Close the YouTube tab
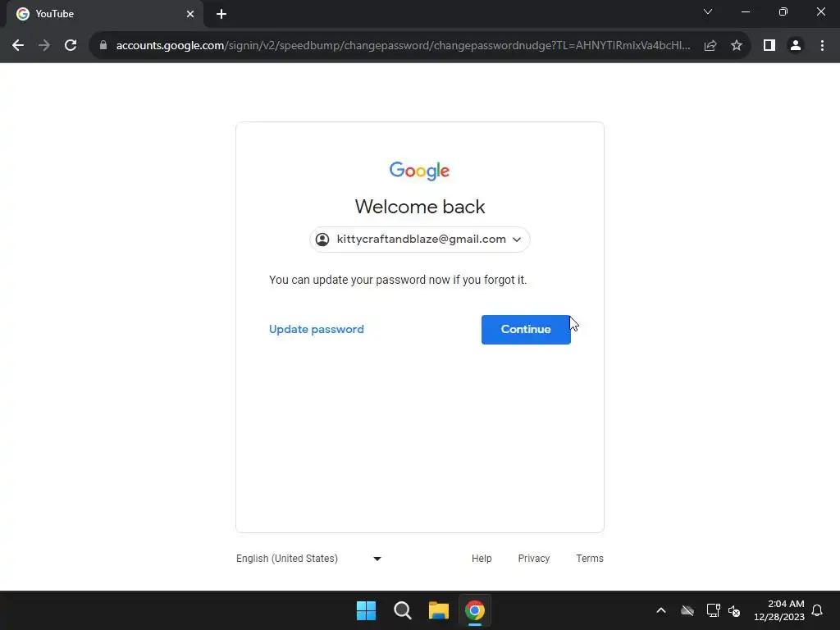This screenshot has width=840, height=630. [x=190, y=14]
